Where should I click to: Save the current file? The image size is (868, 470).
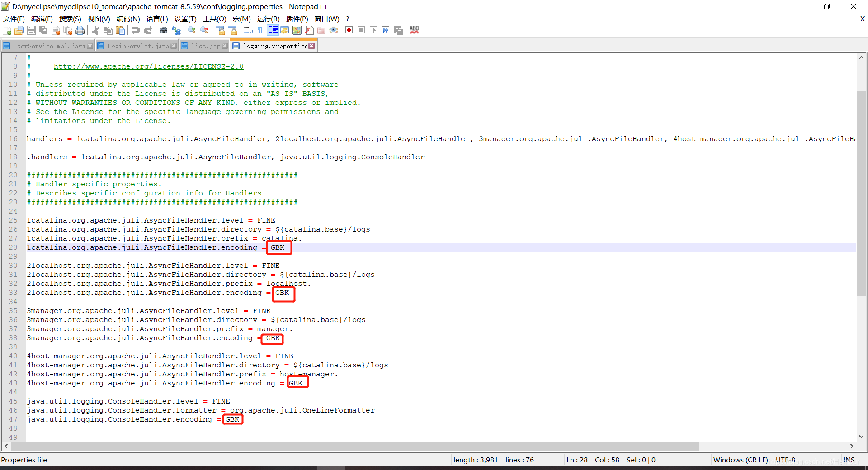pyautogui.click(x=31, y=30)
